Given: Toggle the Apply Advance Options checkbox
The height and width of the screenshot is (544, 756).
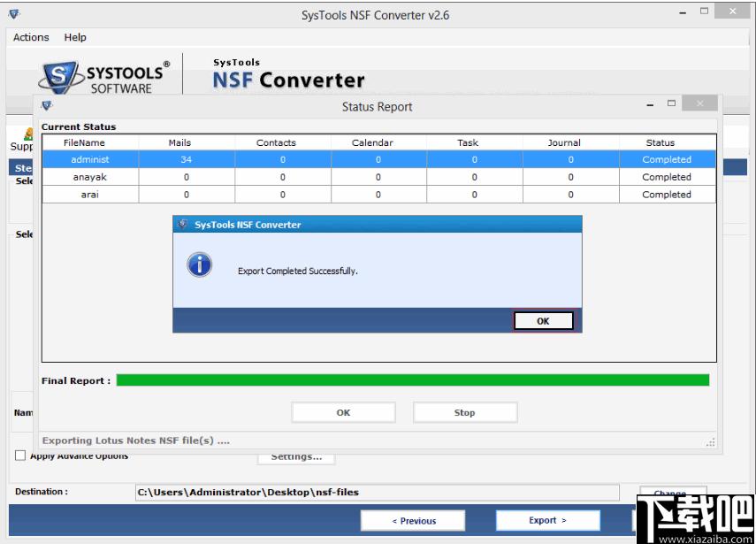Looking at the screenshot, I should (20, 456).
